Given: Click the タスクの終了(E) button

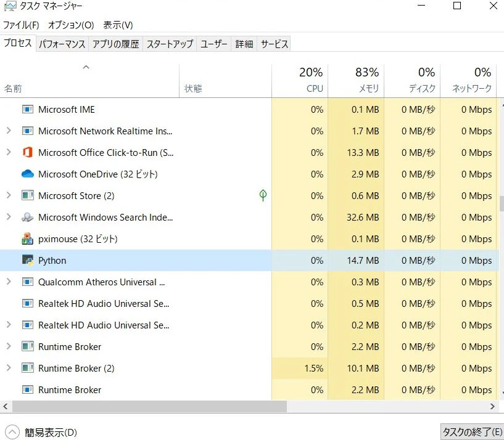Looking at the screenshot, I should (472, 431).
